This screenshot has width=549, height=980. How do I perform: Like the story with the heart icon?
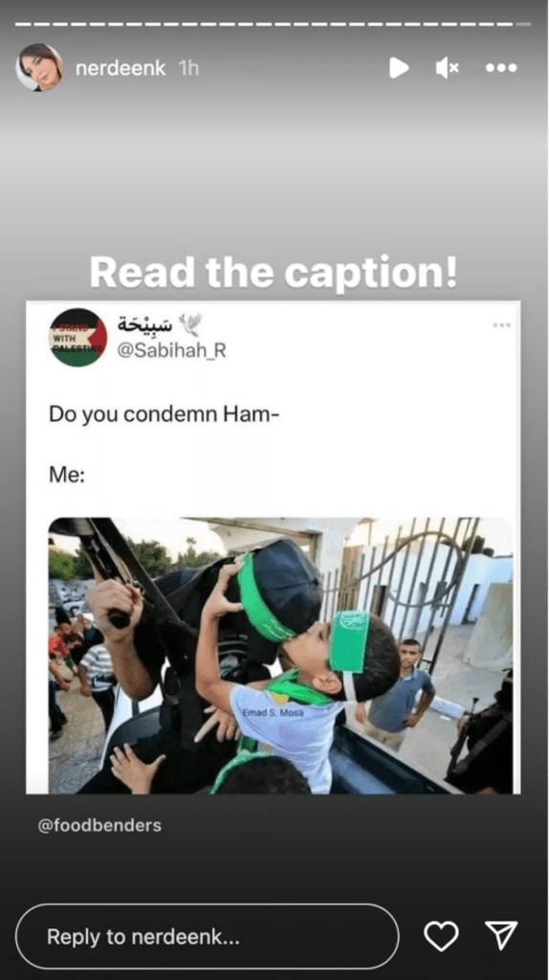click(x=441, y=936)
